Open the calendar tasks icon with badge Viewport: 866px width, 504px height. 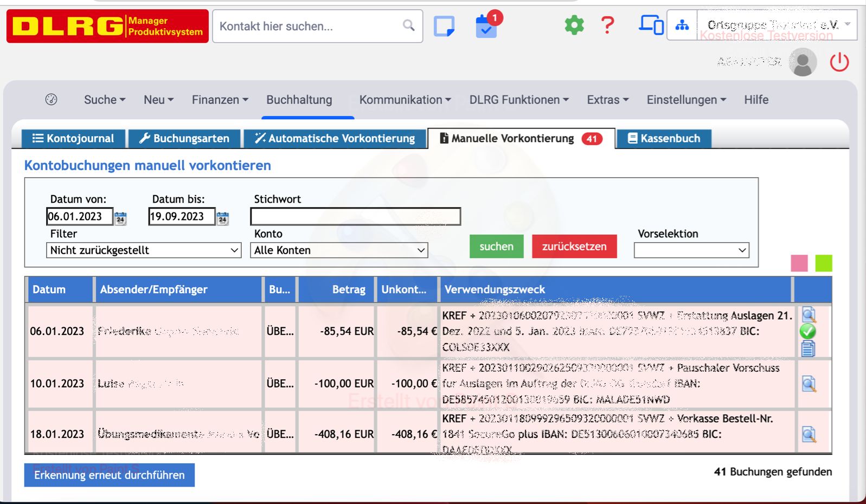point(486,26)
